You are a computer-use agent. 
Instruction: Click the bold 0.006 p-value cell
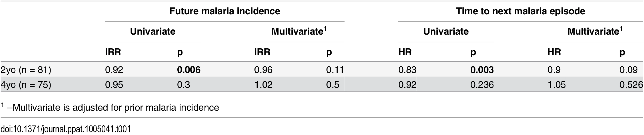[x=189, y=70]
